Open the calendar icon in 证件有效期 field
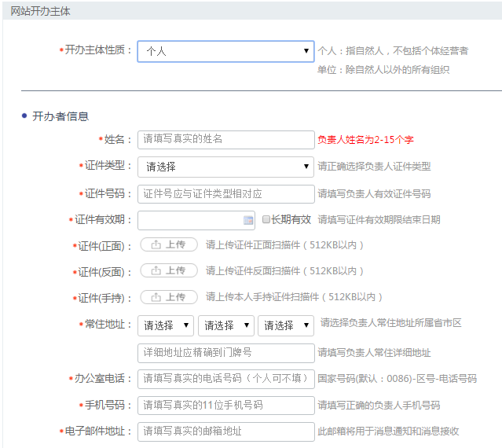The height and width of the screenshot is (448, 502). (x=248, y=220)
